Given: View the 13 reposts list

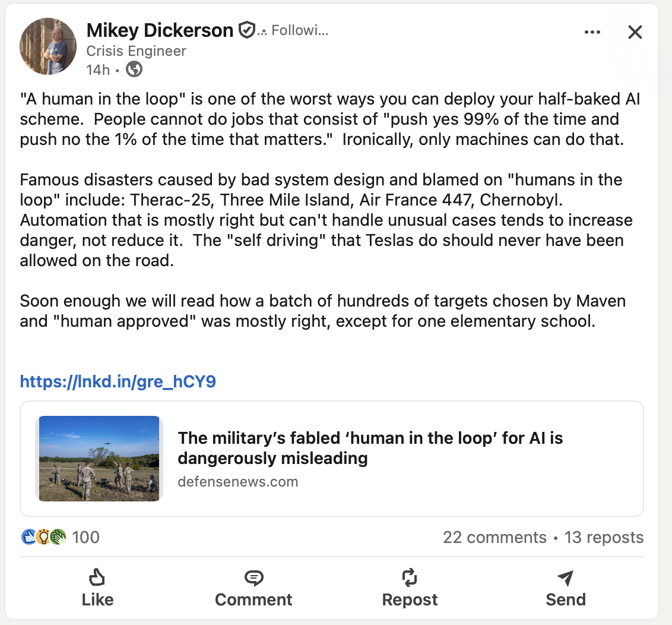Looking at the screenshot, I should click(x=604, y=538).
